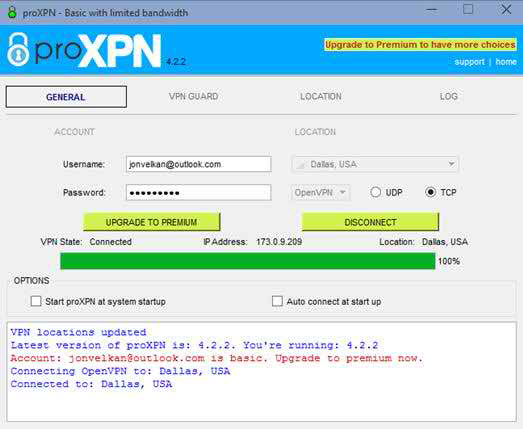The width and height of the screenshot is (523, 429).
Task: Click into the Username input field
Action: pos(198,164)
